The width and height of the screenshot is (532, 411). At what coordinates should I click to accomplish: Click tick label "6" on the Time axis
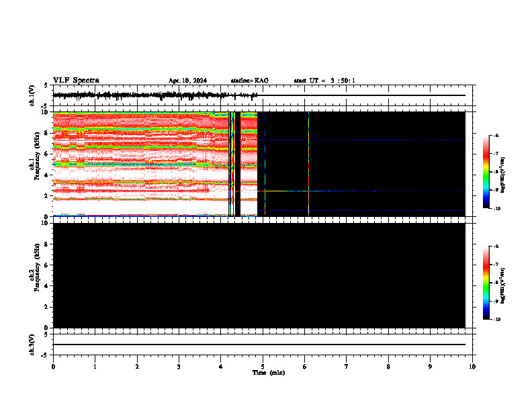click(305, 366)
